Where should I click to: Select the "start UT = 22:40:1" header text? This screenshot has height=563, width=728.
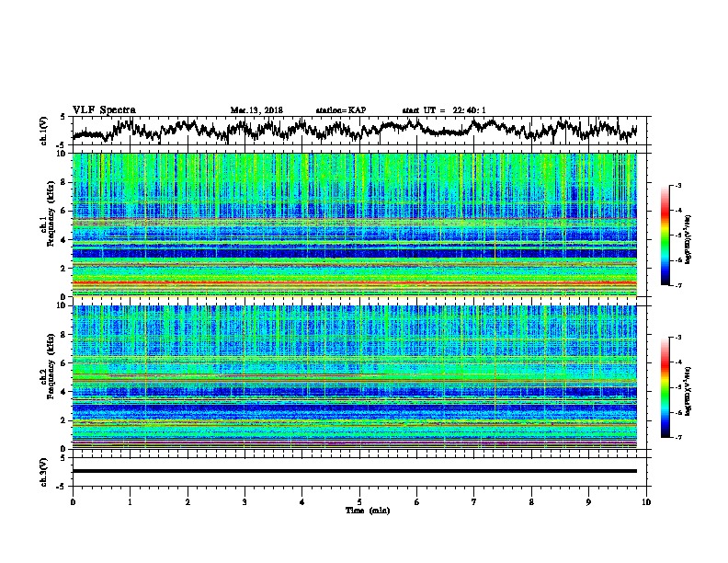pos(444,110)
